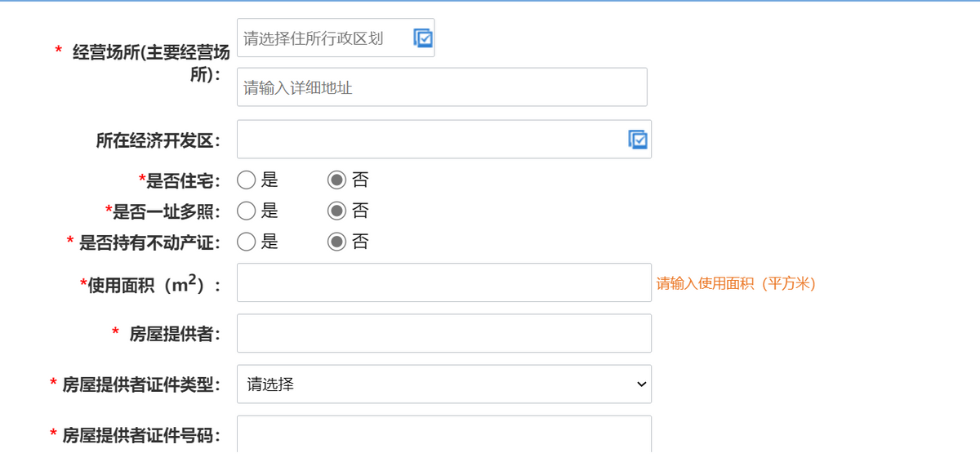The width and height of the screenshot is (980, 471).
Task: Open the 房屋提供者证件类型 dropdown
Action: [x=443, y=384]
